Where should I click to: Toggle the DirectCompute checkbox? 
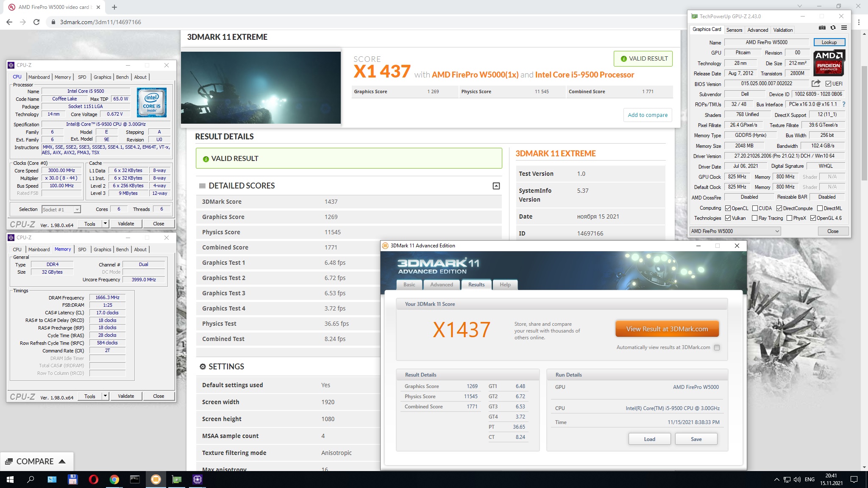pos(779,208)
